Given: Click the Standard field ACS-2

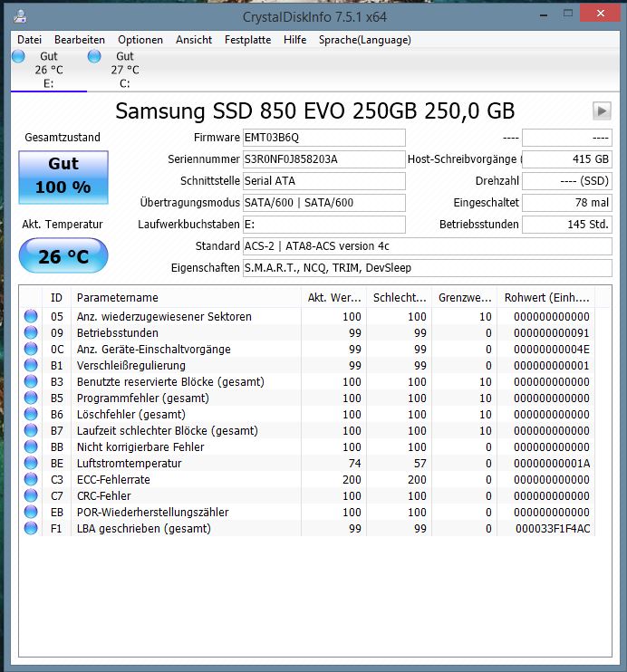Looking at the screenshot, I should (x=427, y=246).
